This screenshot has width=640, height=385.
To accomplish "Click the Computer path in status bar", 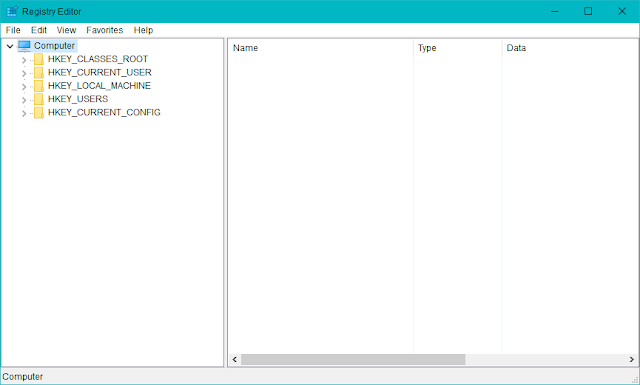I will (x=23, y=377).
